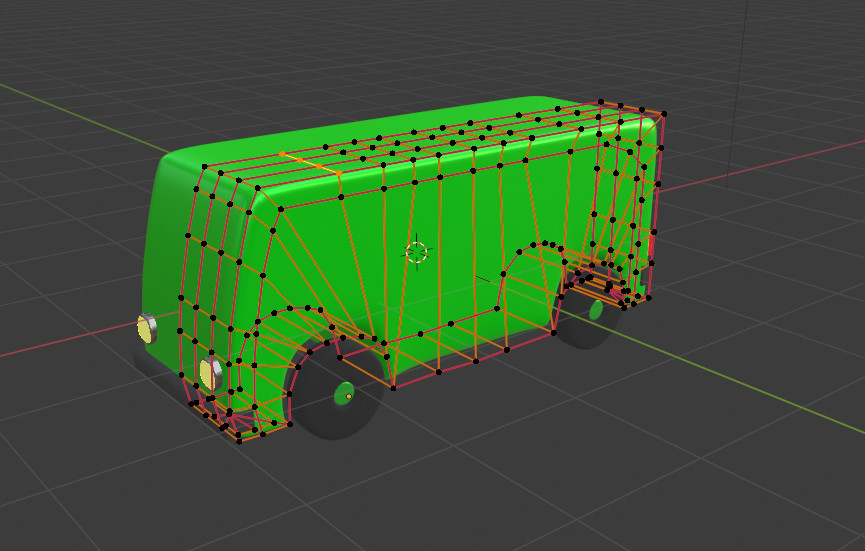Select the yellow headlight overlapped by the wireframe
Screen dimensions: 865x551
[x=210, y=373]
